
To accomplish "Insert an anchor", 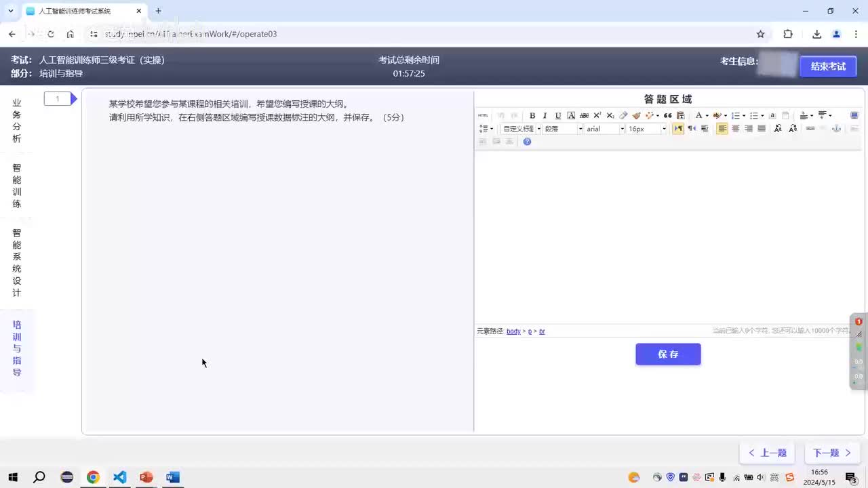I will coord(836,128).
